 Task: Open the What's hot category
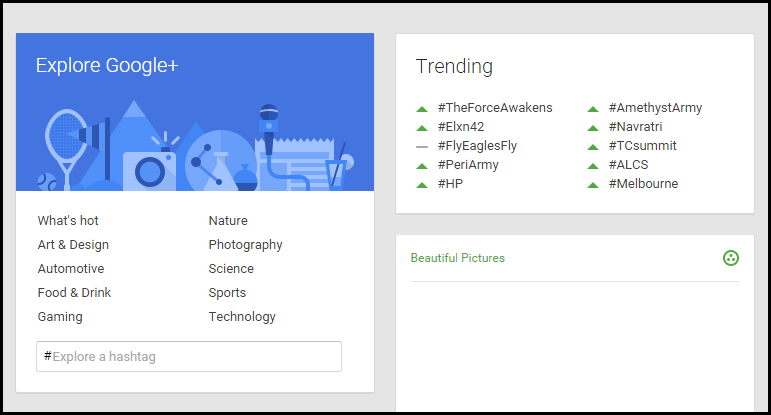pyautogui.click(x=68, y=221)
